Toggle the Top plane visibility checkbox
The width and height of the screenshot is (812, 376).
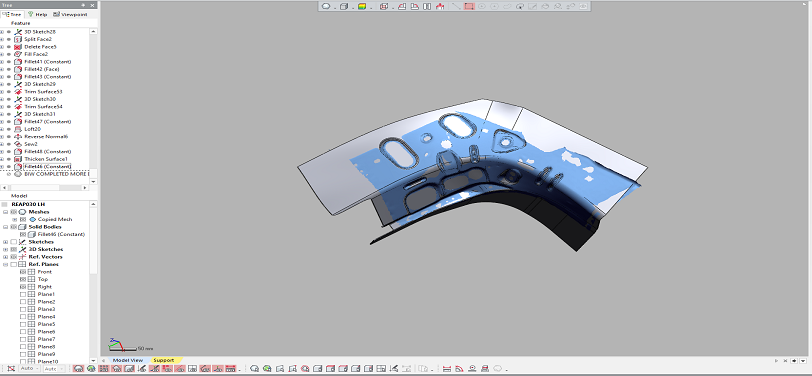pos(23,279)
